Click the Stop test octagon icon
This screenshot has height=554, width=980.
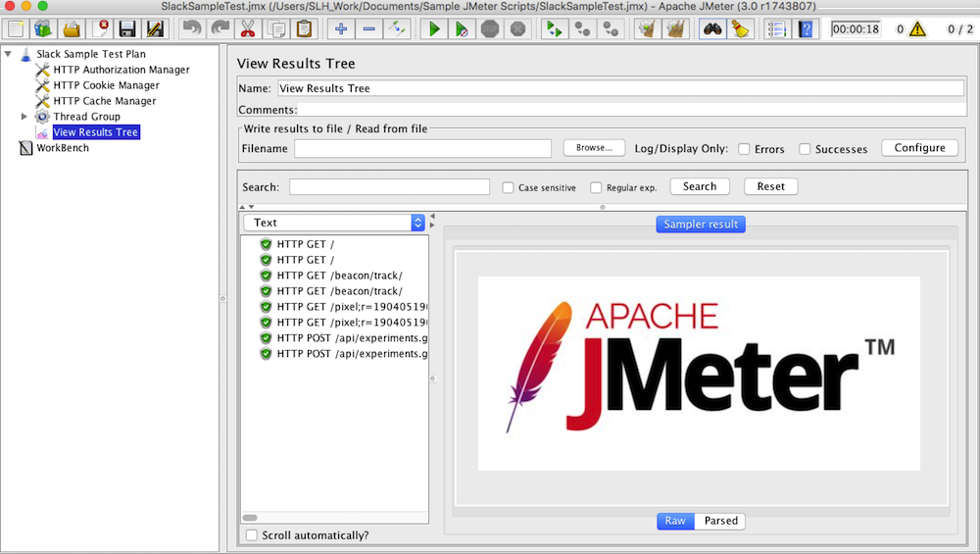(490, 28)
